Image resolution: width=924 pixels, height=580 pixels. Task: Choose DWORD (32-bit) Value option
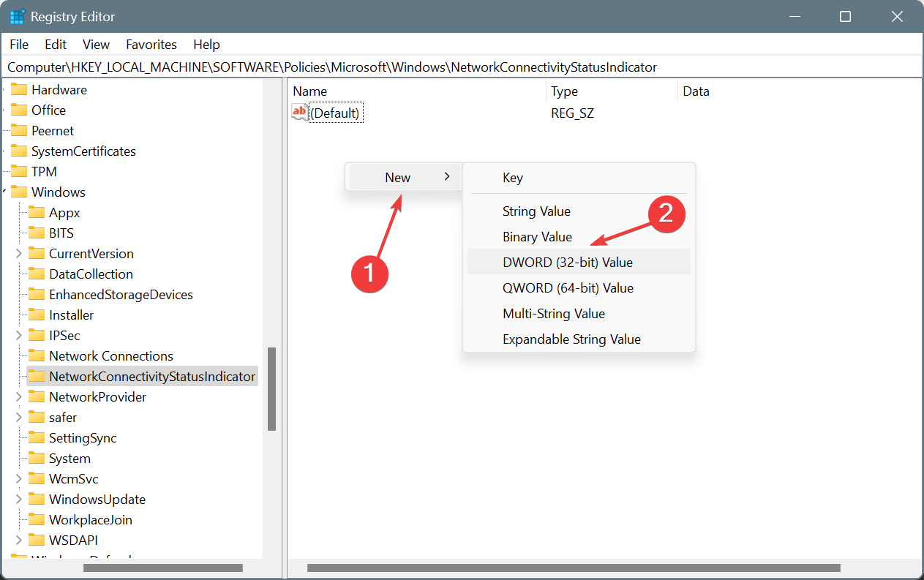point(579,262)
